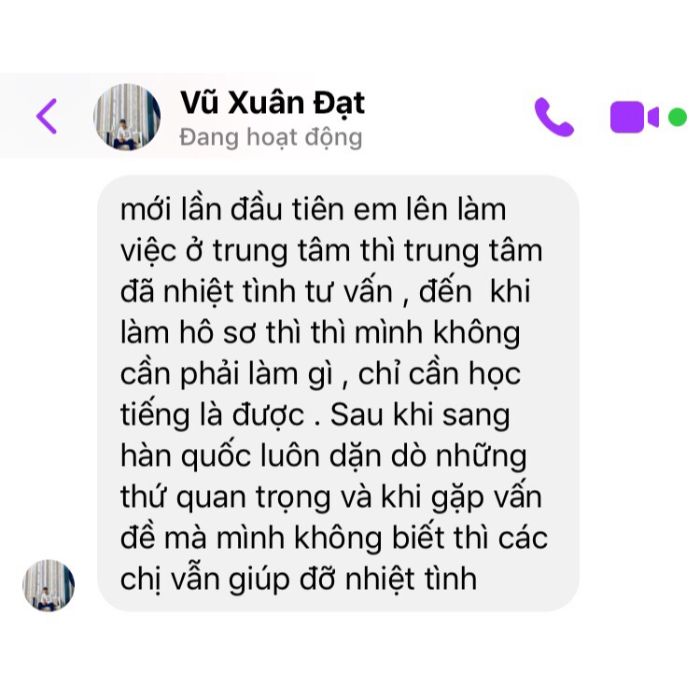The height and width of the screenshot is (700, 700).
Task: Click the green active status dot
Action: [677, 117]
